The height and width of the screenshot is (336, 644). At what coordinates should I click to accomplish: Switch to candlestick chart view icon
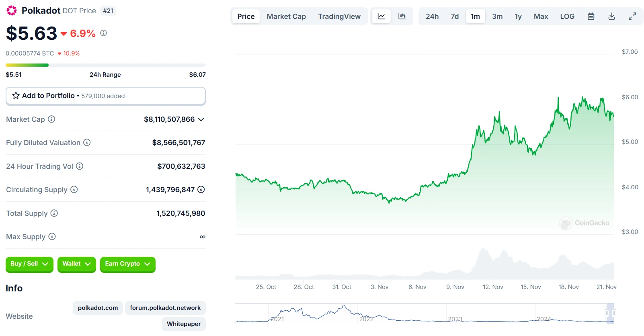click(402, 16)
